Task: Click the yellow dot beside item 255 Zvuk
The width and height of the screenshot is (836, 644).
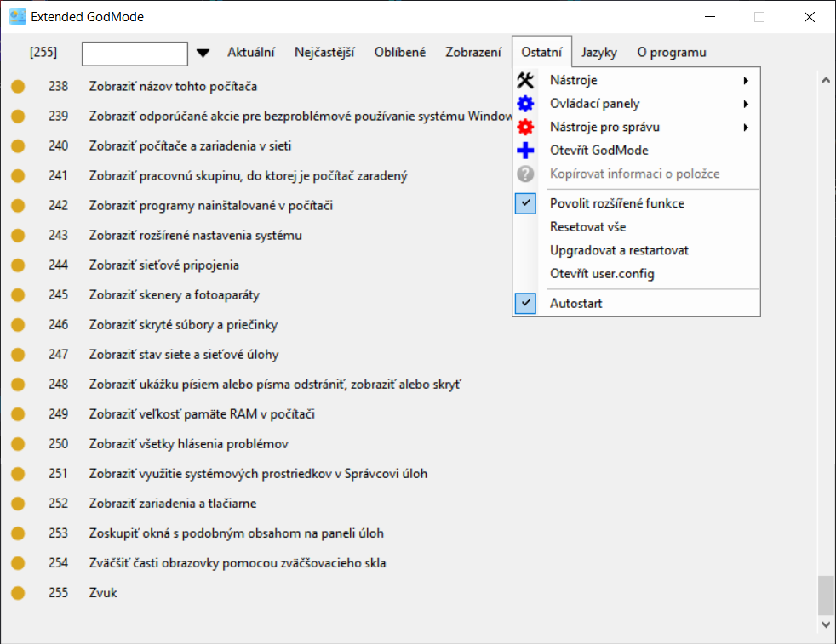Action: (17, 593)
